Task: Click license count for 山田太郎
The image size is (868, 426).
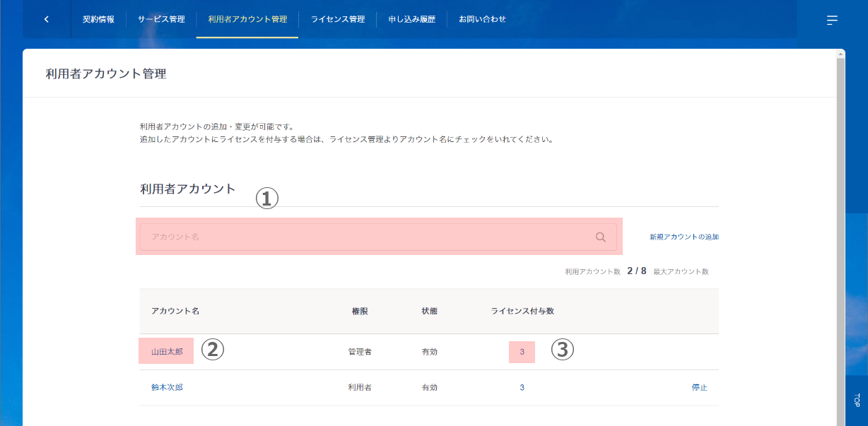Action: [x=522, y=352]
